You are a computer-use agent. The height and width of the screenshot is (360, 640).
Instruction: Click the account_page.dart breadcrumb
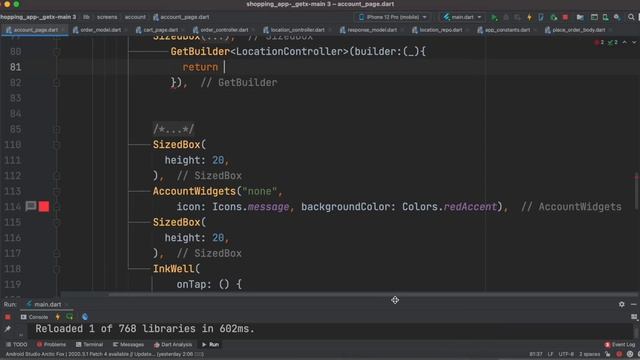click(x=181, y=17)
